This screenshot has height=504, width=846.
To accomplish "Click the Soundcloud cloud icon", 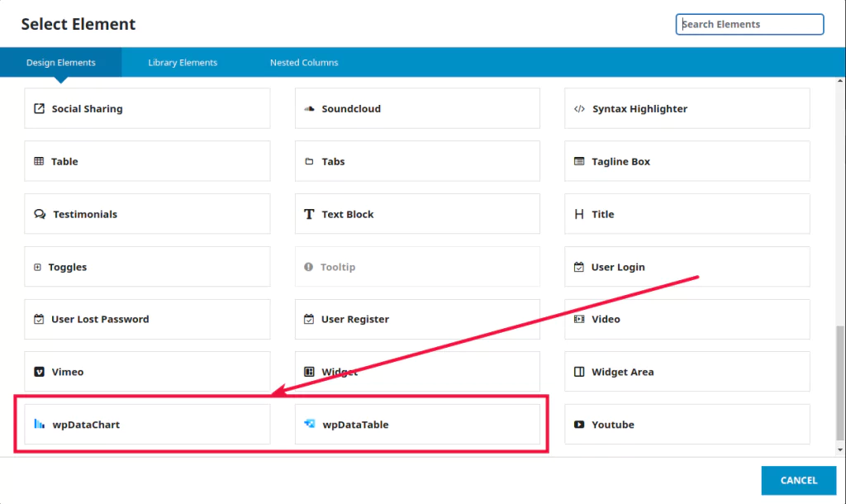I will (x=309, y=108).
